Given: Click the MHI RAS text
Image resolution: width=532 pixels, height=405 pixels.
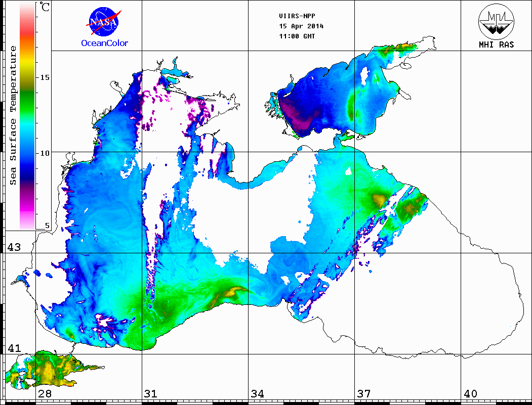Looking at the screenshot, I should (x=497, y=44).
